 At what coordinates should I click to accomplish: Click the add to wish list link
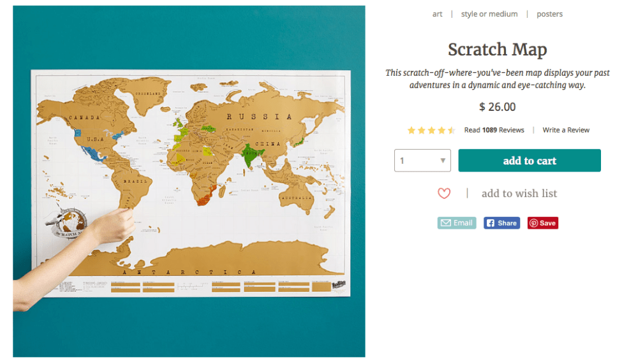coord(519,193)
